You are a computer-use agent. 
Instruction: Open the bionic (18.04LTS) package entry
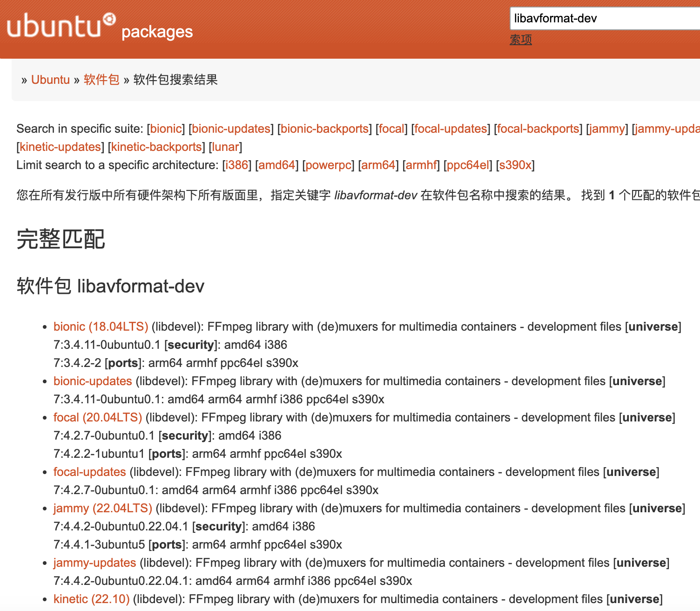(x=100, y=326)
